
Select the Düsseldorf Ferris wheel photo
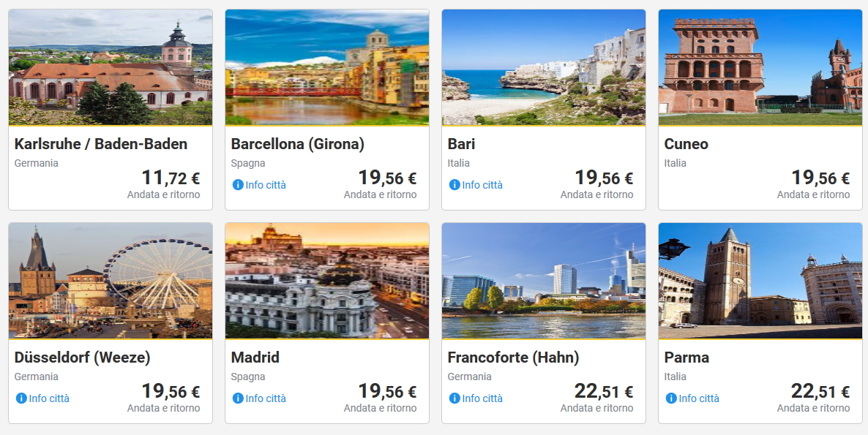pyautogui.click(x=111, y=281)
